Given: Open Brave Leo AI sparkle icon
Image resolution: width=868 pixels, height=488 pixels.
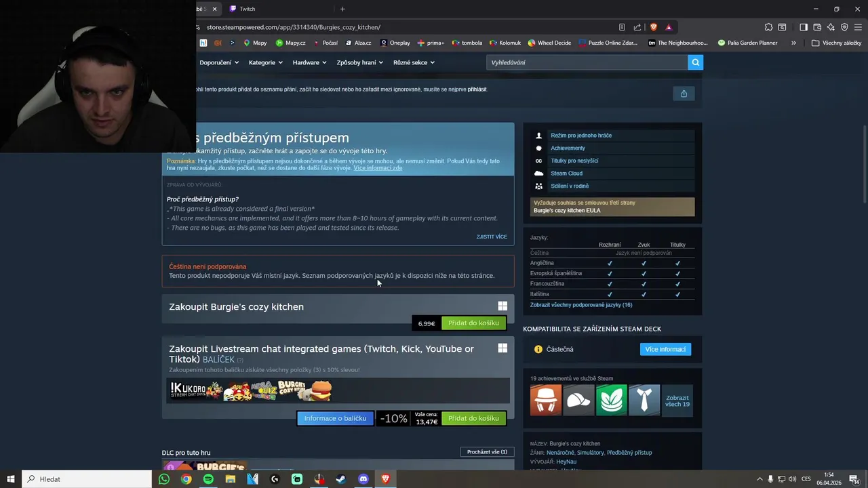Looking at the screenshot, I should tap(831, 27).
